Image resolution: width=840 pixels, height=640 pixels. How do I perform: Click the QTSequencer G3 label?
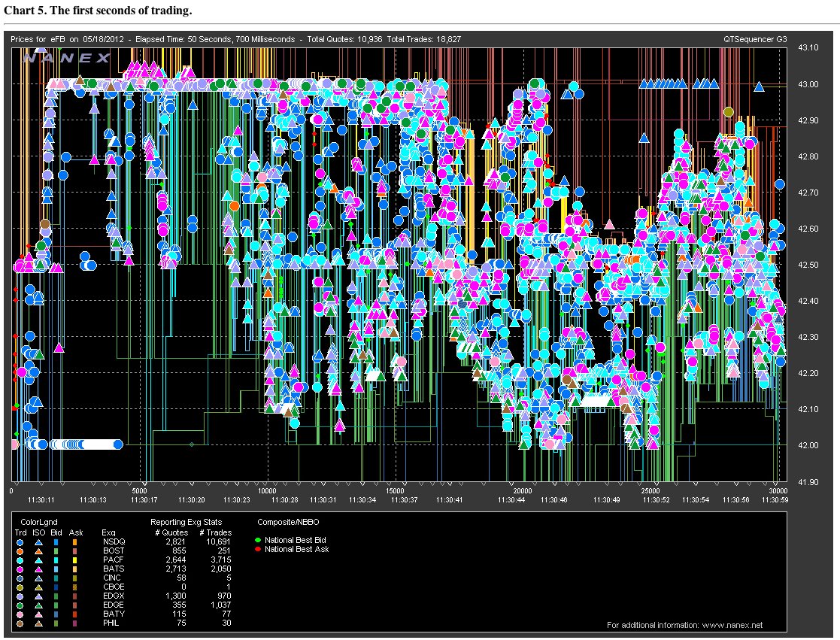pos(755,38)
